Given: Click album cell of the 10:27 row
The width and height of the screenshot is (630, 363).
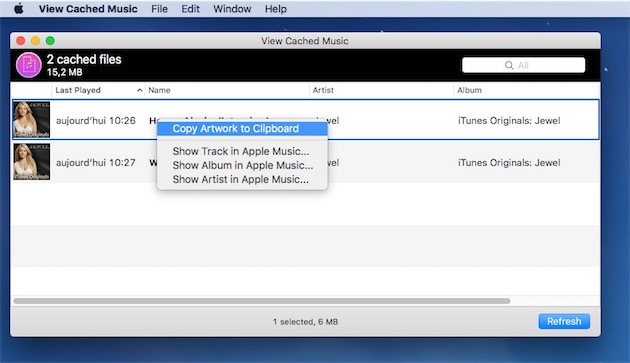Looking at the screenshot, I should pyautogui.click(x=509, y=163).
